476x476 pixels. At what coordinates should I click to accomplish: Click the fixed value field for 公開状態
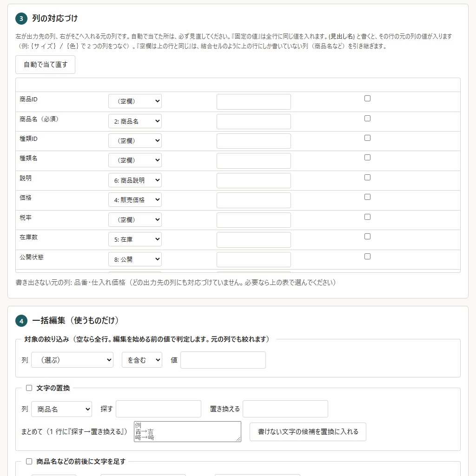(253, 259)
